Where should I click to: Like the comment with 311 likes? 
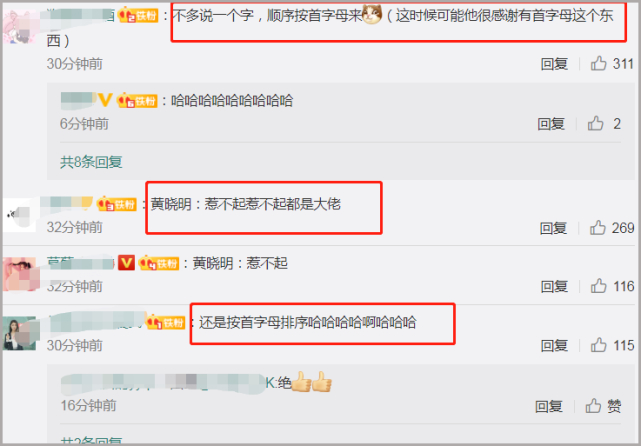598,63
